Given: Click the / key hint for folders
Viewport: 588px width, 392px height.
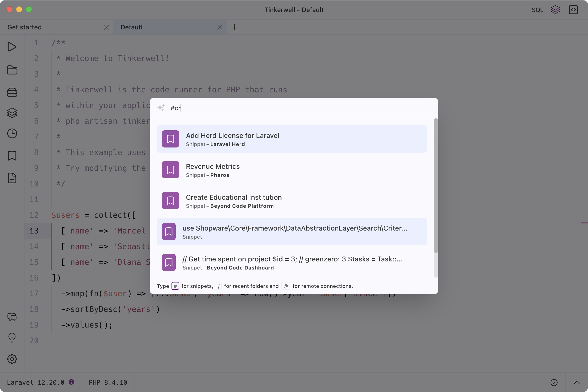Looking at the screenshot, I should click(x=219, y=286).
